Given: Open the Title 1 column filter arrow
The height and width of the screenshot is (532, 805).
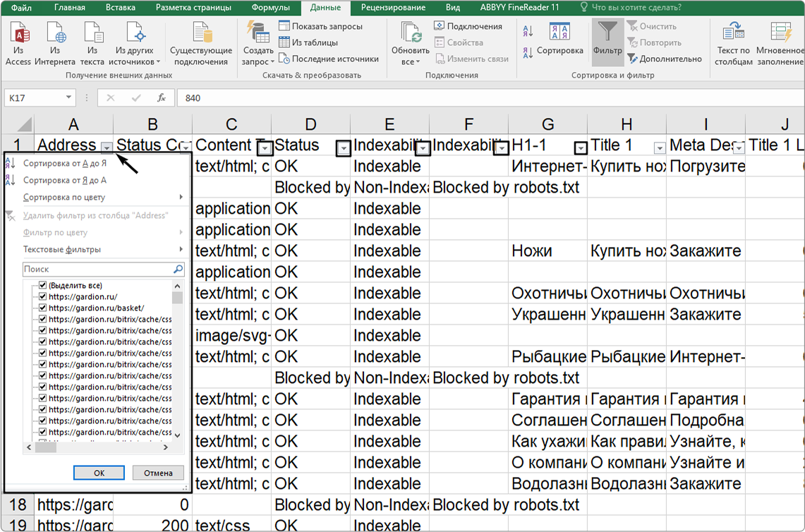Looking at the screenshot, I should (x=660, y=148).
